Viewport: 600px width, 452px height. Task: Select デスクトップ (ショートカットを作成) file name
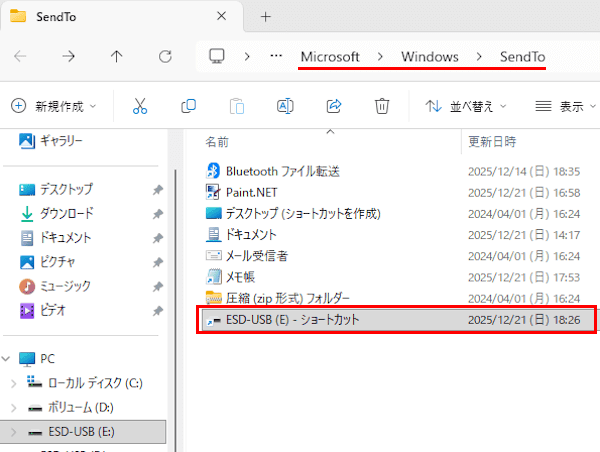(x=303, y=214)
